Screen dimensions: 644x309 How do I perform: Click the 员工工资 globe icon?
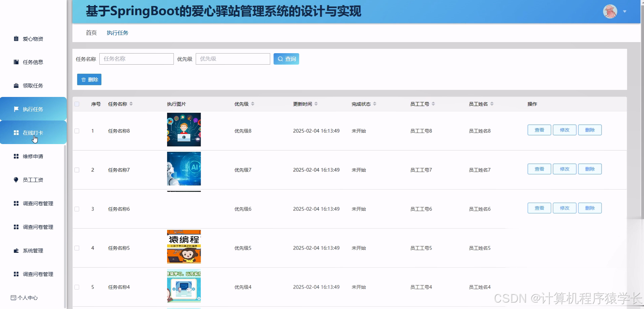pyautogui.click(x=15, y=180)
